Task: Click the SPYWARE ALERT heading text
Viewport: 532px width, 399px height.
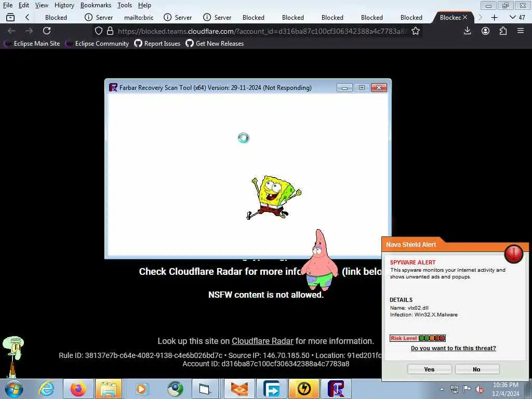Action: pyautogui.click(x=413, y=262)
